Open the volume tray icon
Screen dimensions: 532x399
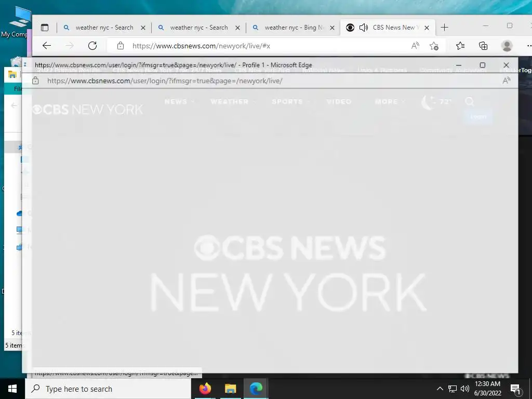(x=465, y=389)
